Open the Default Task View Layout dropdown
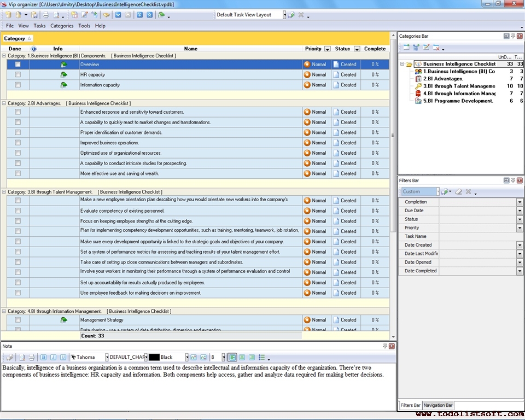The height and width of the screenshot is (420, 525). pyautogui.click(x=284, y=15)
